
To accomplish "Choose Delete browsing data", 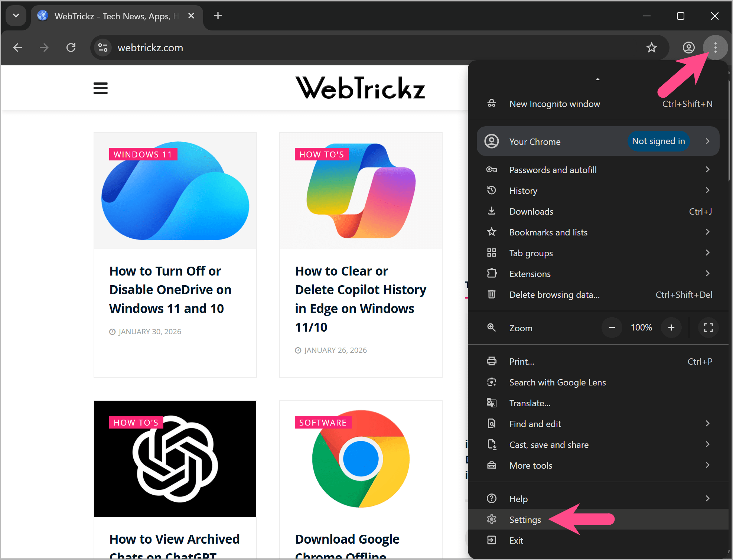I will click(598, 294).
